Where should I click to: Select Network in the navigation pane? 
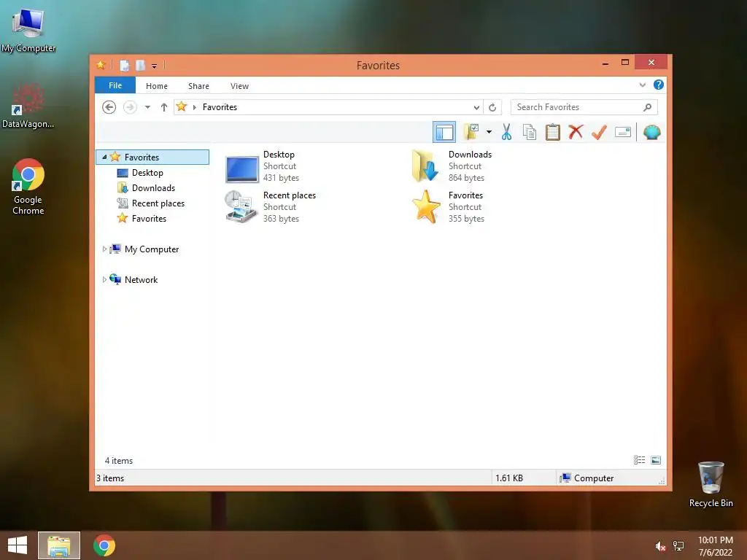pos(141,279)
